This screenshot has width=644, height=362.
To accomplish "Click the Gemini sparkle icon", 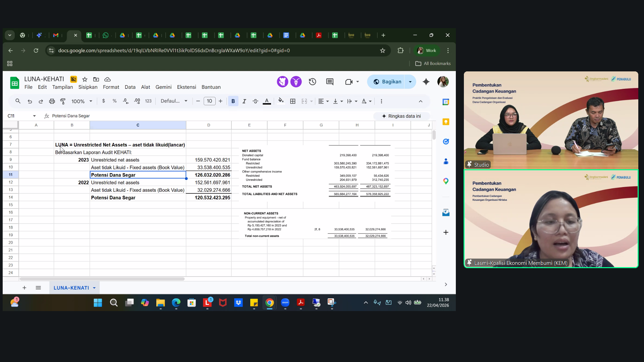I will coord(426,82).
